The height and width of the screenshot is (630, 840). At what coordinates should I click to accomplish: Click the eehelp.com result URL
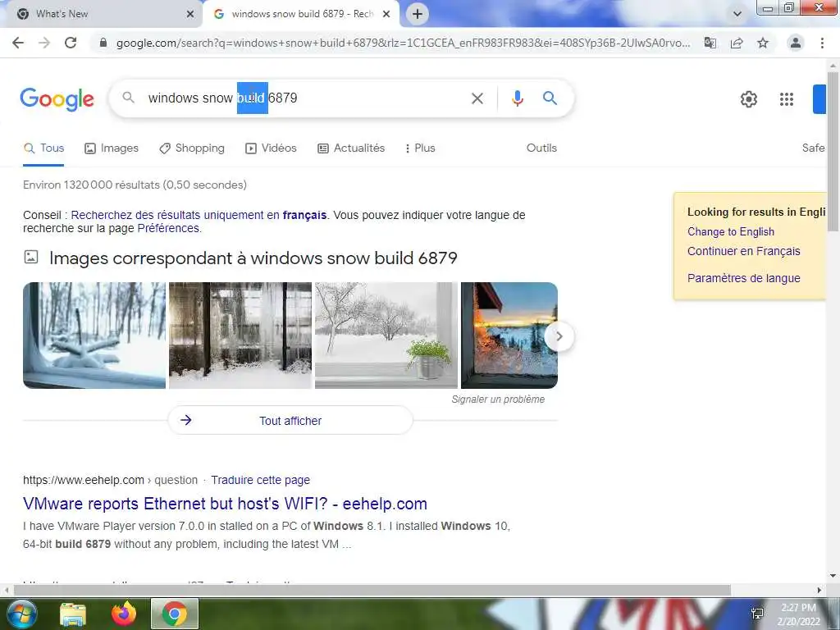coord(111,481)
